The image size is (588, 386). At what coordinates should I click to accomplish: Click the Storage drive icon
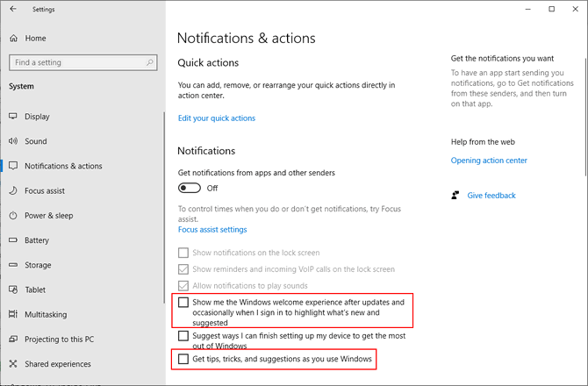click(x=13, y=265)
